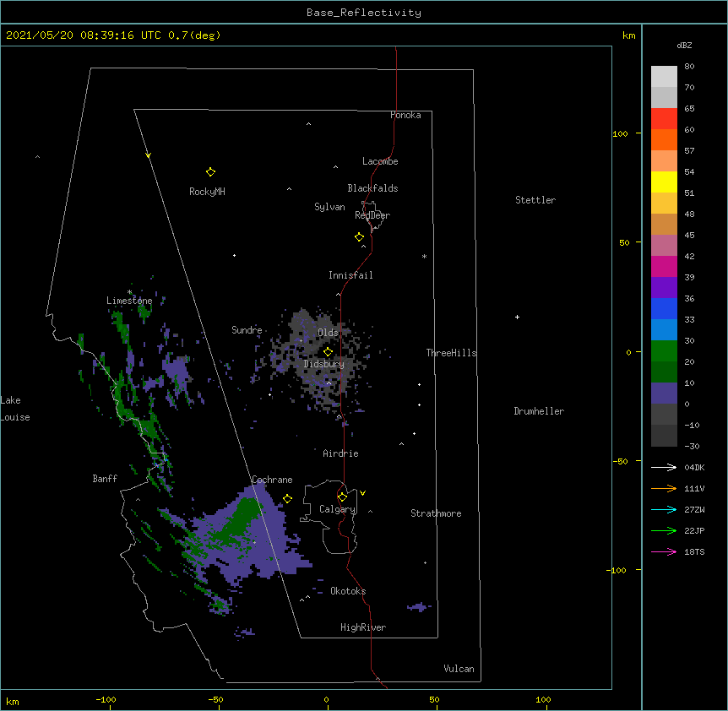
Task: Select the magenta 42 dBZ color swatch
Action: pyautogui.click(x=664, y=266)
